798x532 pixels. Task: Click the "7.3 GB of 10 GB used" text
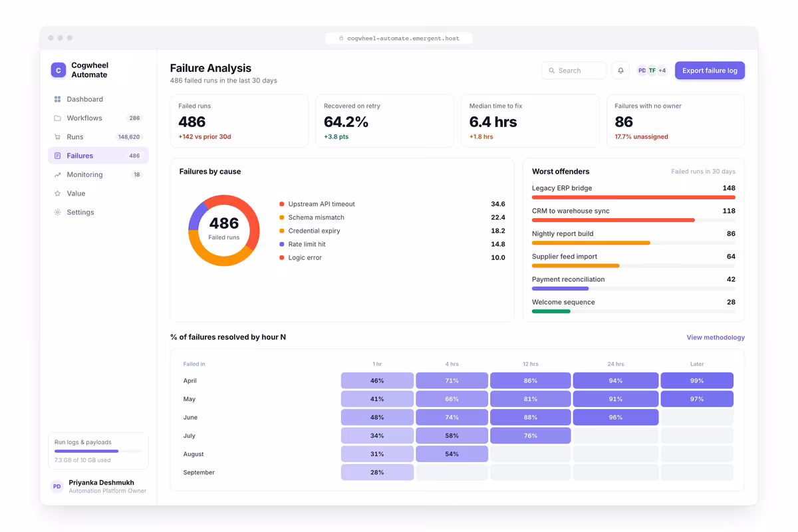[82, 460]
